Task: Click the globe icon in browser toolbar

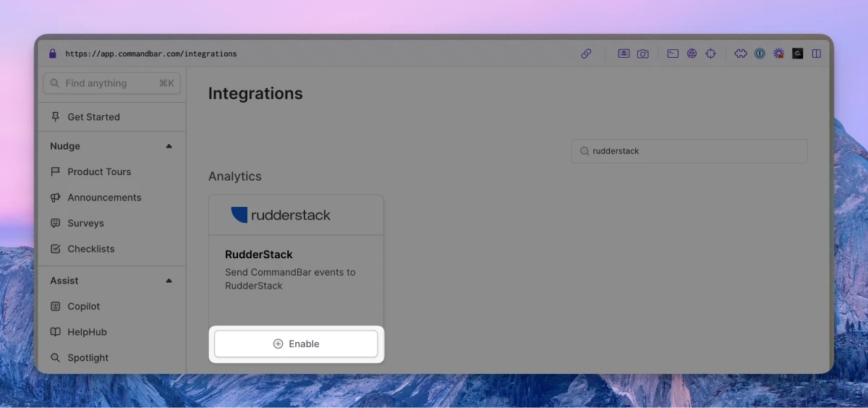Action: tap(692, 54)
